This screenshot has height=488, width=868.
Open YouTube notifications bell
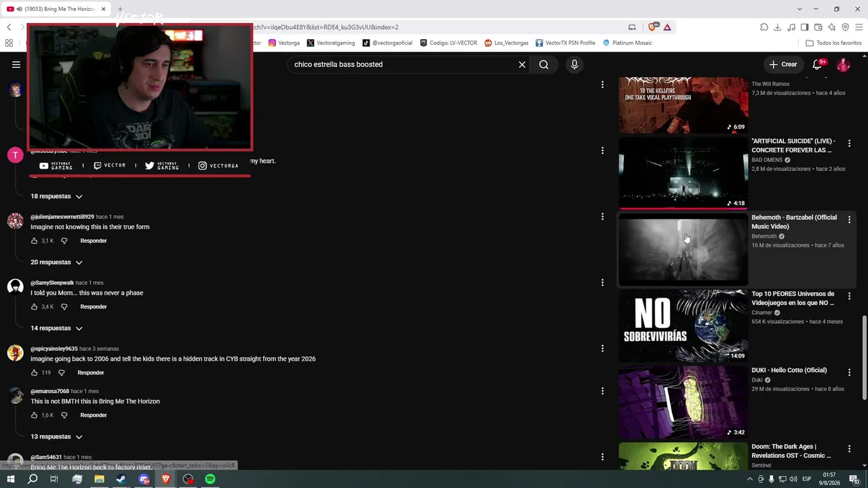817,64
